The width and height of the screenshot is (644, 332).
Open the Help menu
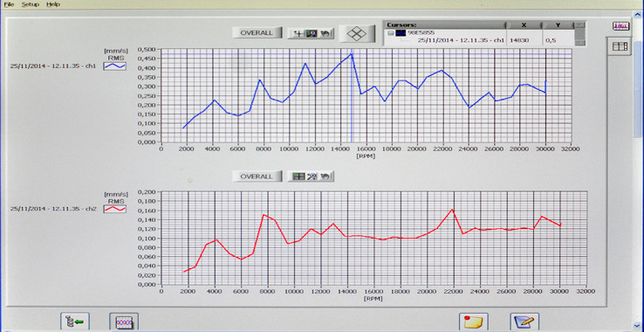[53, 4]
